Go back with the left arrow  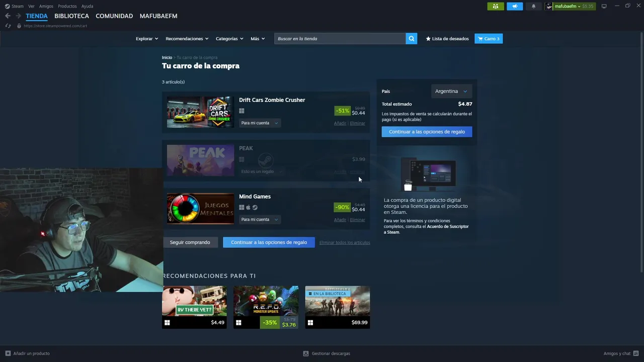[8, 16]
